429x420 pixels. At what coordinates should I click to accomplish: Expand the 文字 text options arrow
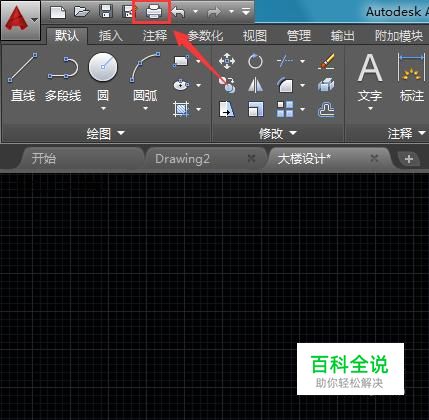(370, 108)
